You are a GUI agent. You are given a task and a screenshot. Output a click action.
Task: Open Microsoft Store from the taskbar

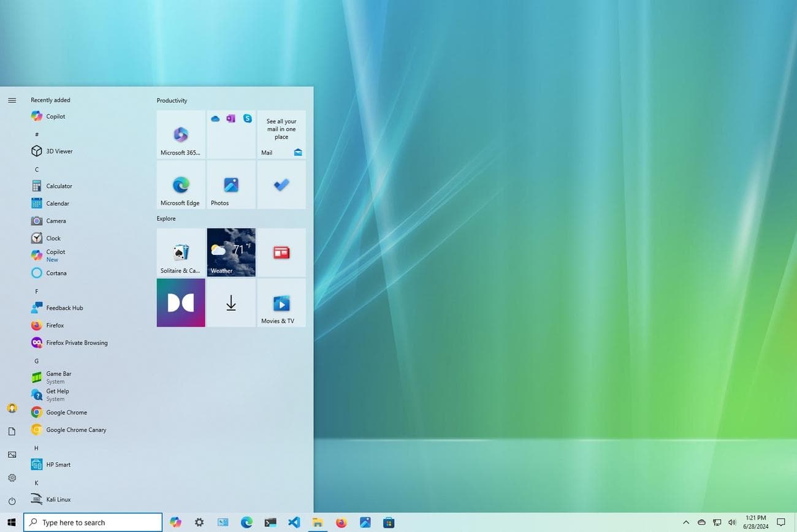click(389, 522)
